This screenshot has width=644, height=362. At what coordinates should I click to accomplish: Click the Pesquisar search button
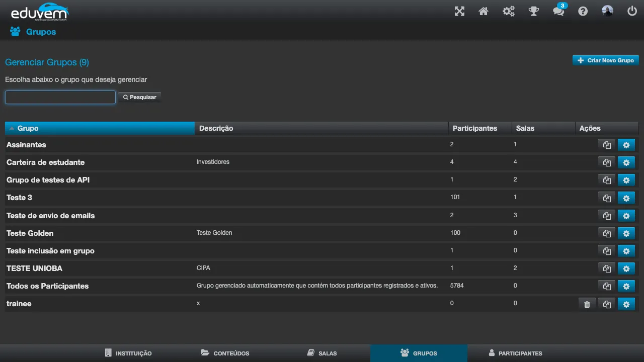[140, 97]
